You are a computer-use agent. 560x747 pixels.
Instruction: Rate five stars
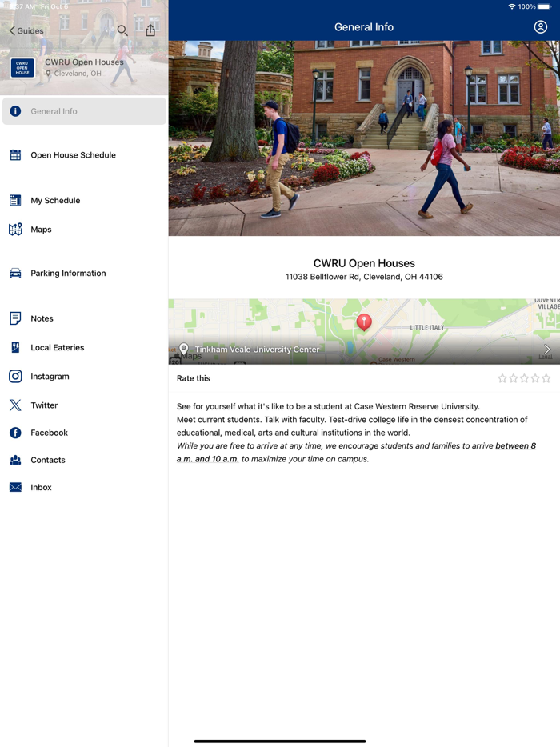point(546,378)
